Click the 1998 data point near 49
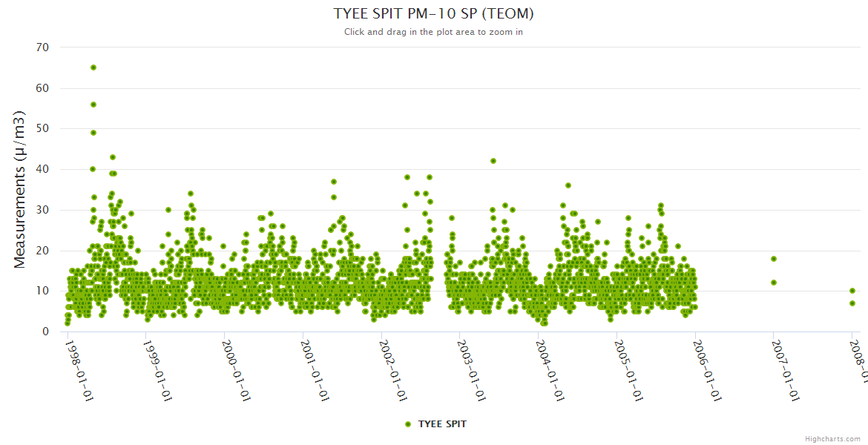This screenshot has height=445, width=868. coord(93,133)
